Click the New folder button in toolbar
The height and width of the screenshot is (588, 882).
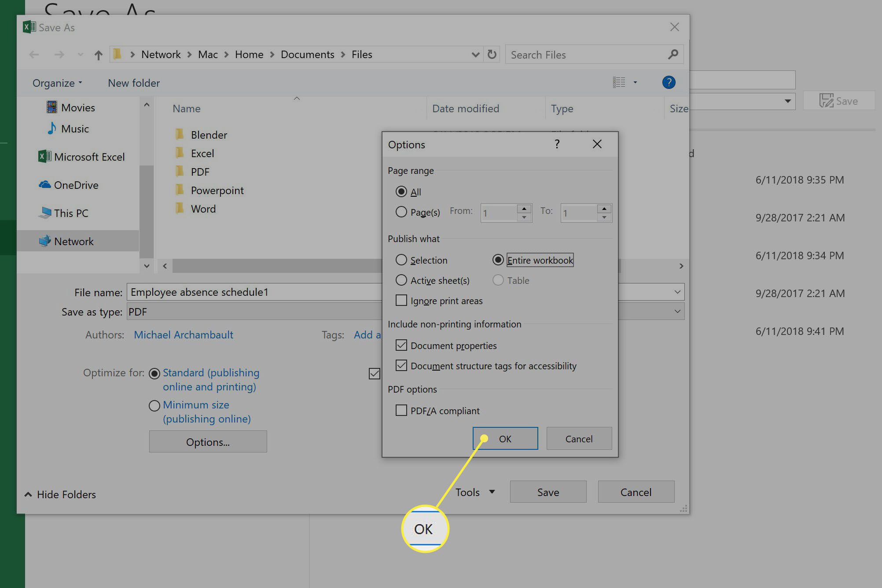point(133,83)
